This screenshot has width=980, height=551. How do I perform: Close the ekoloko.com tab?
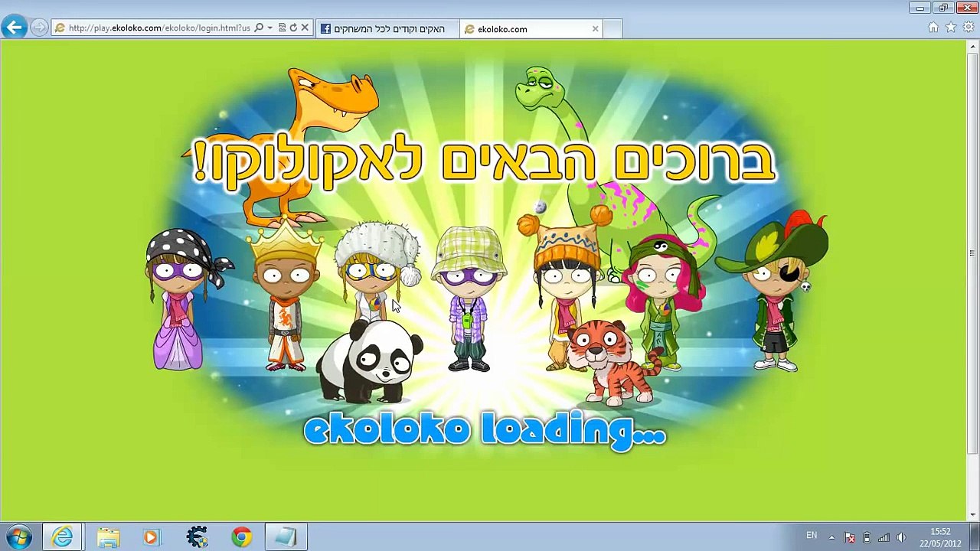pos(595,29)
